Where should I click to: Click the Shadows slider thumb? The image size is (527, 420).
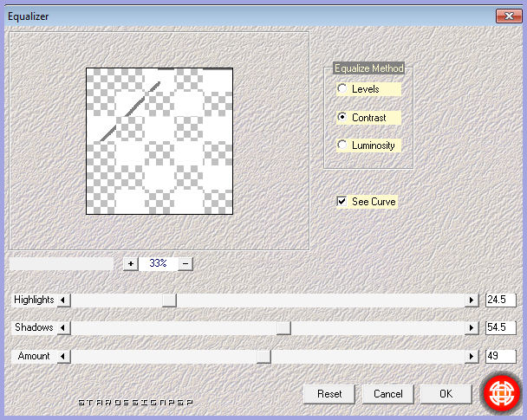pos(283,328)
